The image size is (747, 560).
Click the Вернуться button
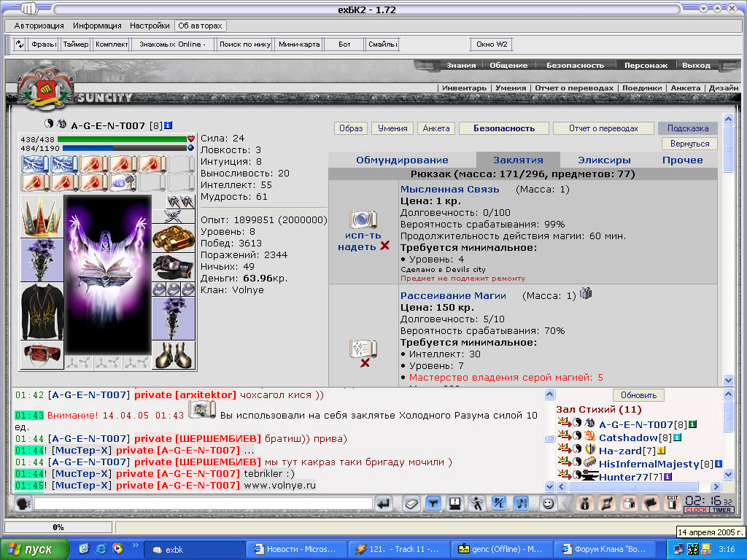689,144
